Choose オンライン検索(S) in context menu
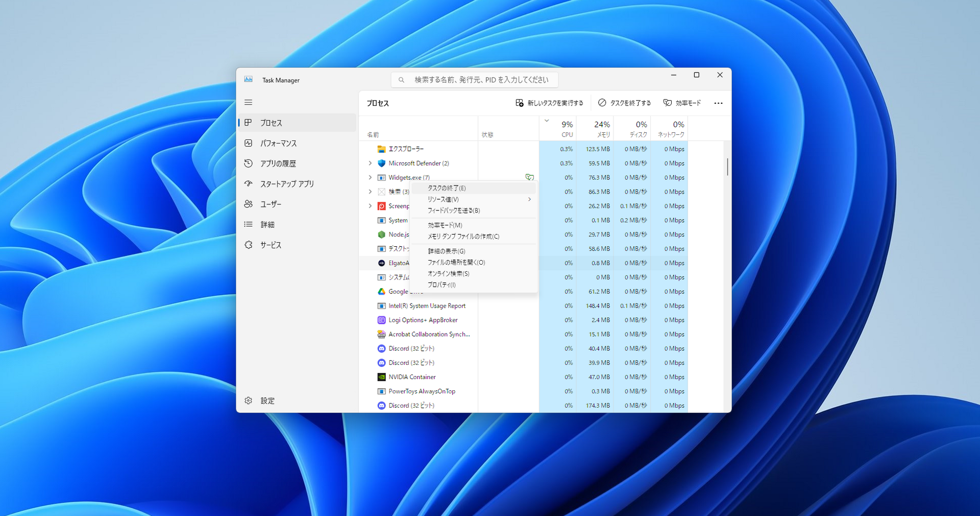Viewport: 980px width, 516px height. (x=474, y=274)
